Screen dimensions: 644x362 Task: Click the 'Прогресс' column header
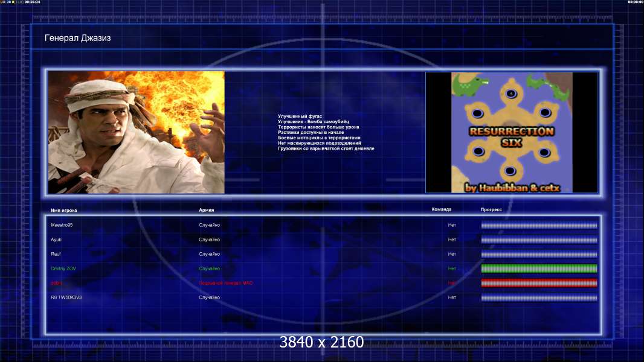(x=491, y=209)
